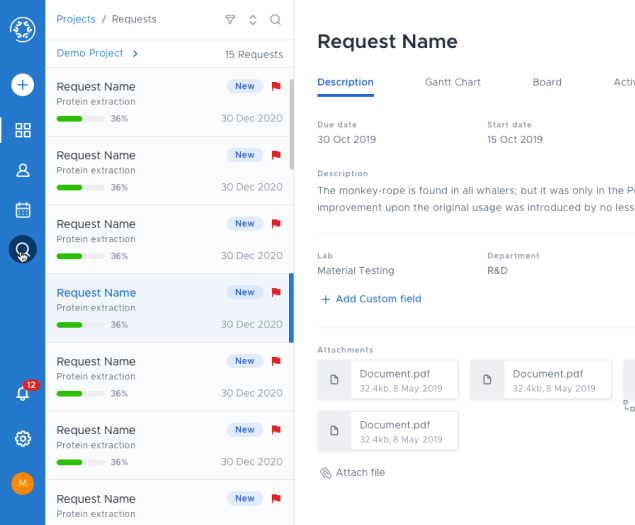Click the search magnifier in requests header
Viewport: 635px width, 525px height.
pyautogui.click(x=275, y=19)
